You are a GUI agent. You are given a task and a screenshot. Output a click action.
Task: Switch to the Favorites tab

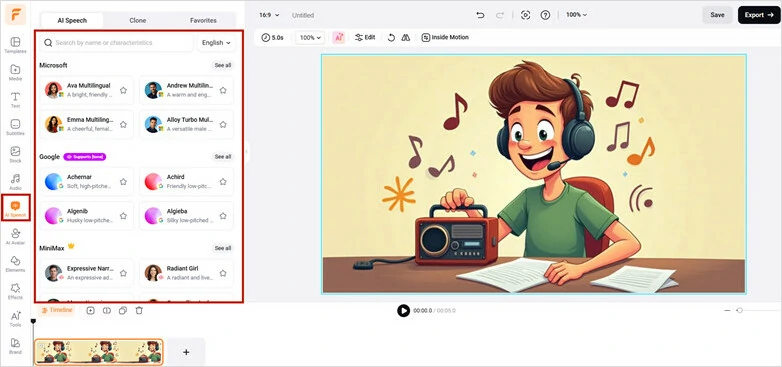[x=203, y=20]
